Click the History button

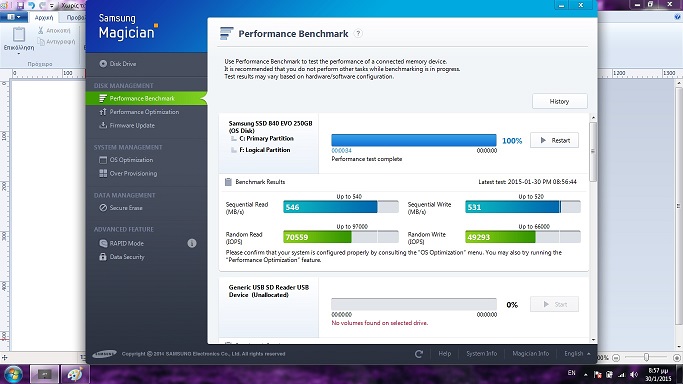pos(559,101)
